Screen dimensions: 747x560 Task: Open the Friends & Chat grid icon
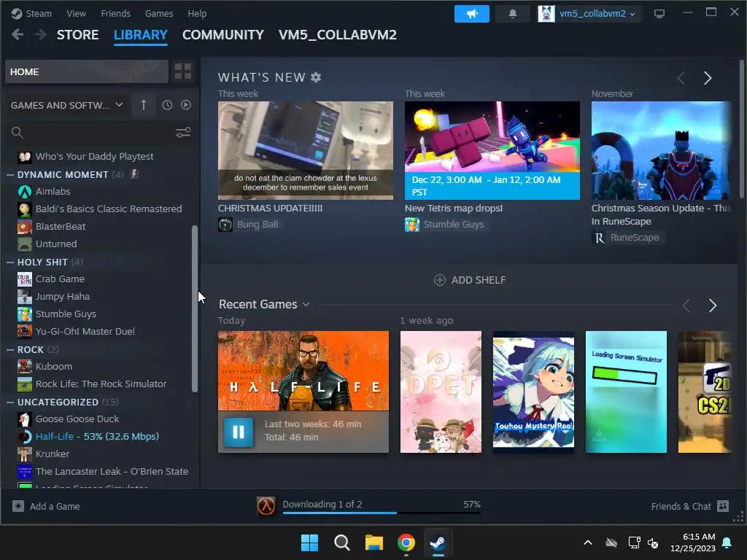[x=723, y=506]
